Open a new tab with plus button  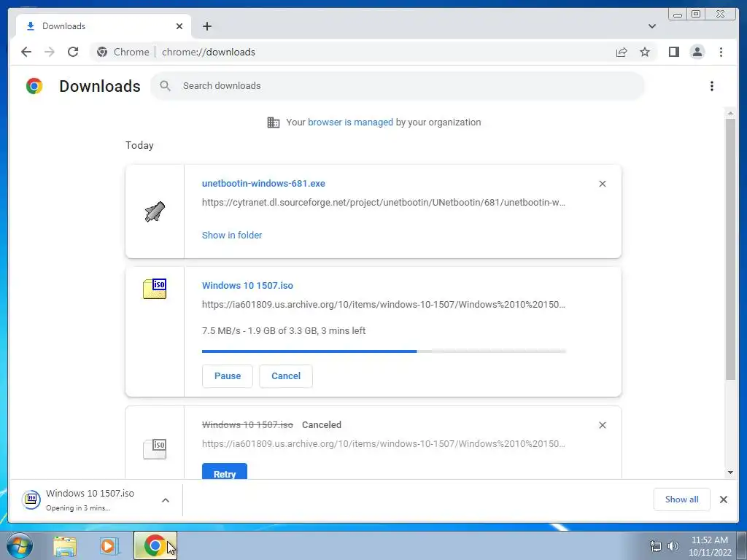(206, 26)
